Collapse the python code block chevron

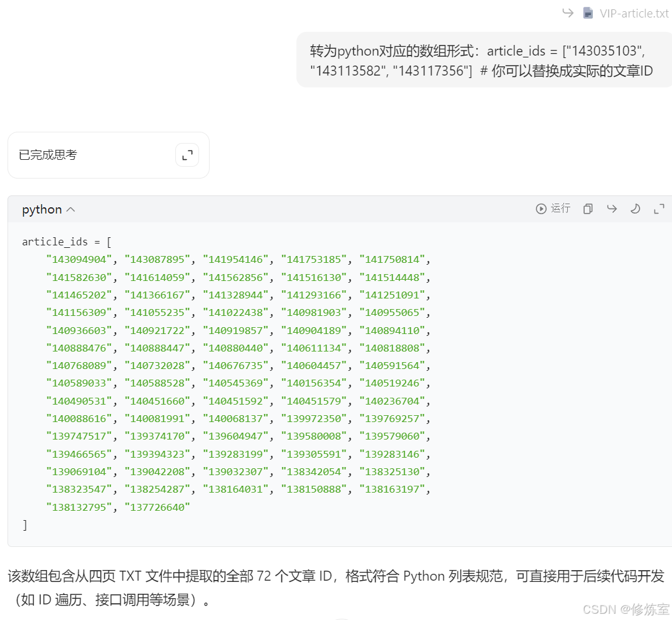[x=71, y=209]
